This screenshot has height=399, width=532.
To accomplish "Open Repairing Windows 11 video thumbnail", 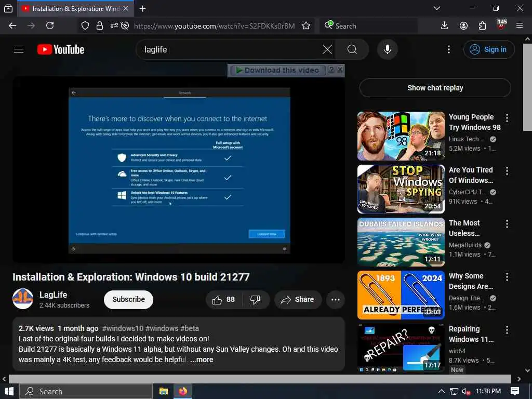I will coord(401,348).
